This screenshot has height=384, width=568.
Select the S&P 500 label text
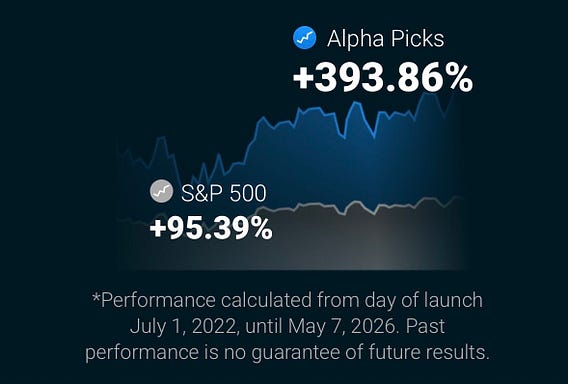[x=224, y=193]
